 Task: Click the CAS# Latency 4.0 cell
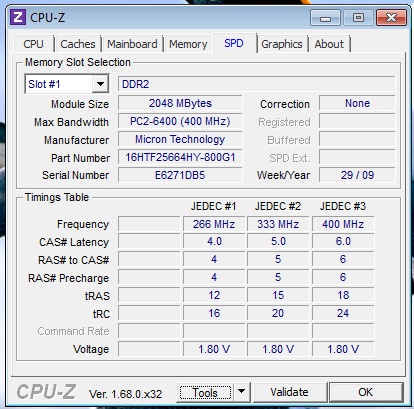coord(214,241)
